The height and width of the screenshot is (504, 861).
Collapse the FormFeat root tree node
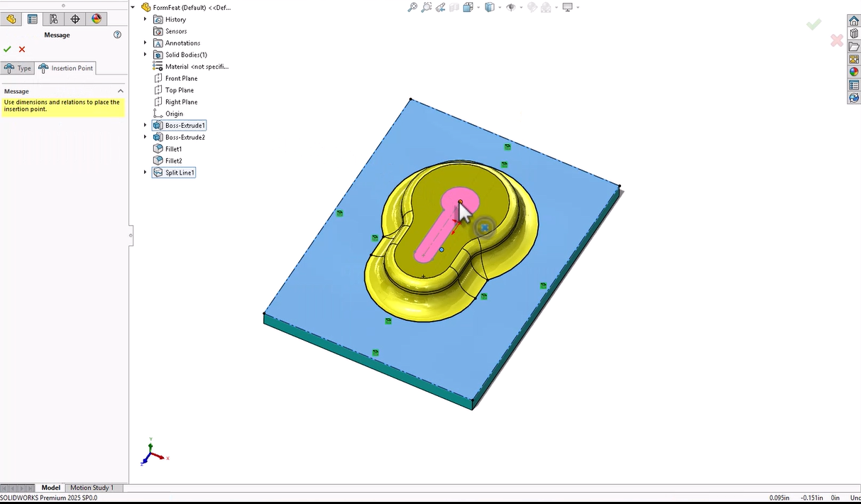[x=133, y=7]
